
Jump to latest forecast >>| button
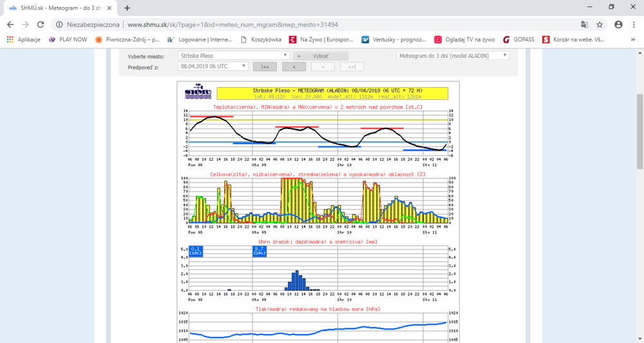[x=352, y=66]
